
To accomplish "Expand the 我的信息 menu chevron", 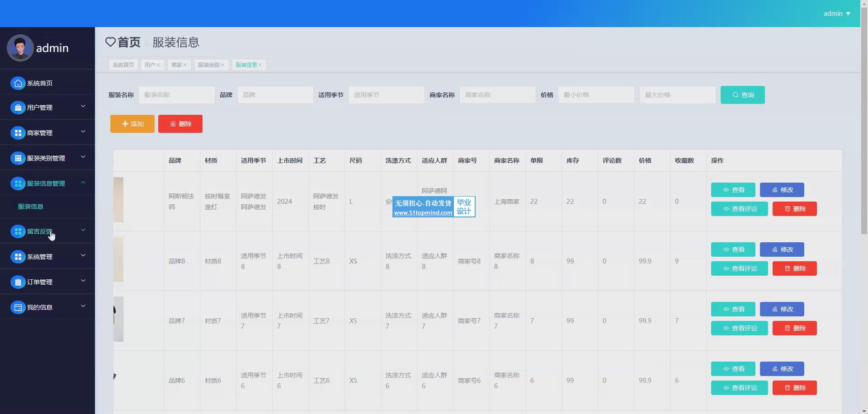I will point(83,306).
